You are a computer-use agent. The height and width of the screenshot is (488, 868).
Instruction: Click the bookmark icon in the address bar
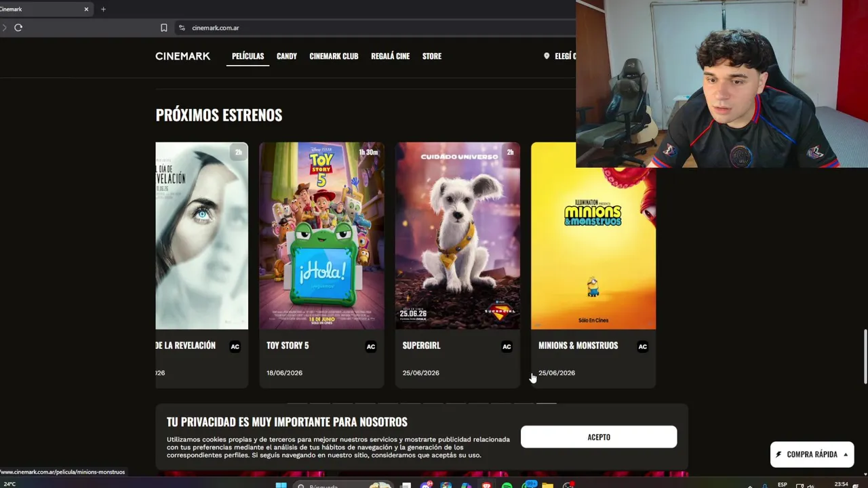[163, 28]
